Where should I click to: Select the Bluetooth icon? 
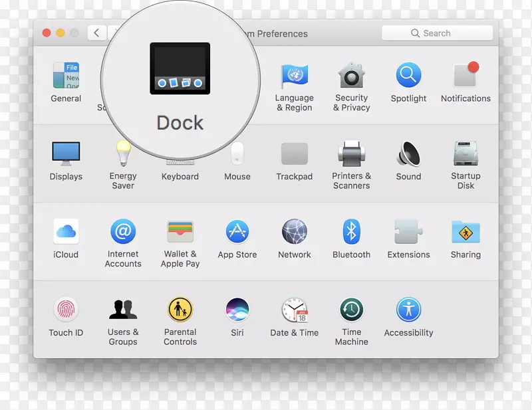351,232
